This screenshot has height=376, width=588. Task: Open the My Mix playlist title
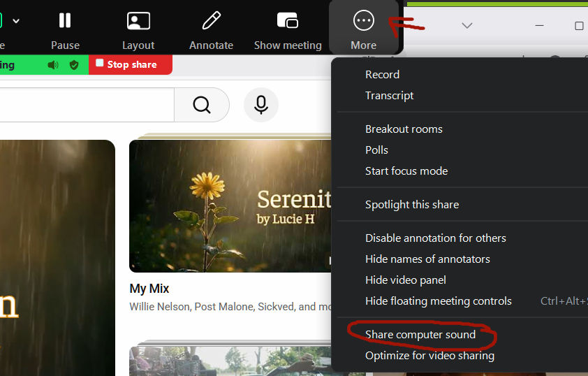149,289
